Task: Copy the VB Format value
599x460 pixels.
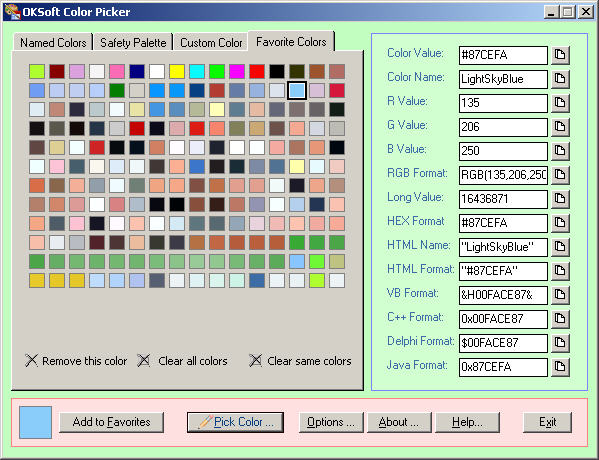Action: pyautogui.click(x=560, y=295)
